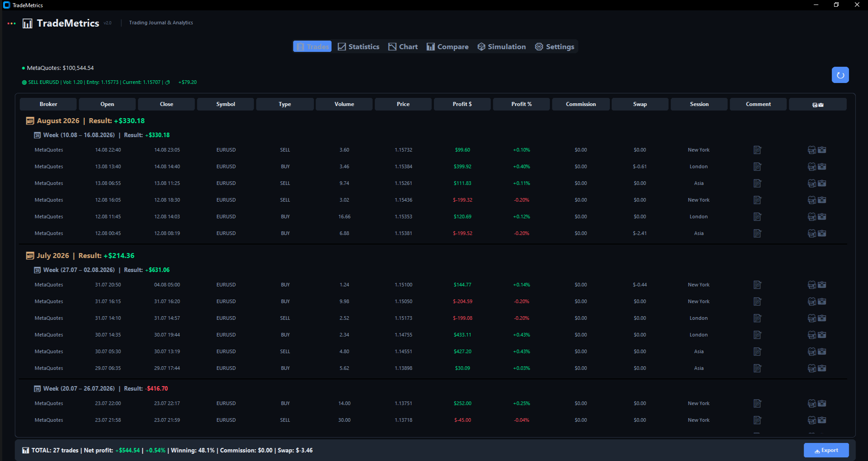
Task: Open video recording for 14.08 22:40 trade
Action: (812, 150)
